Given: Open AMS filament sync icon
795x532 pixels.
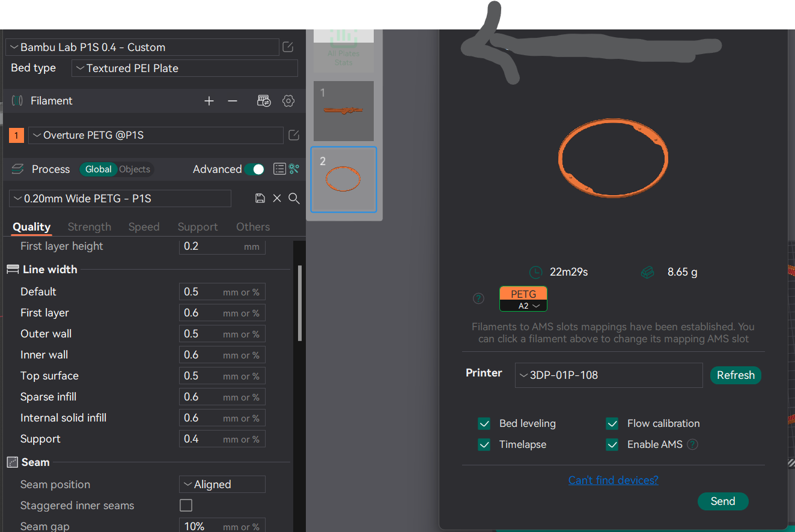Looking at the screenshot, I should (x=263, y=101).
